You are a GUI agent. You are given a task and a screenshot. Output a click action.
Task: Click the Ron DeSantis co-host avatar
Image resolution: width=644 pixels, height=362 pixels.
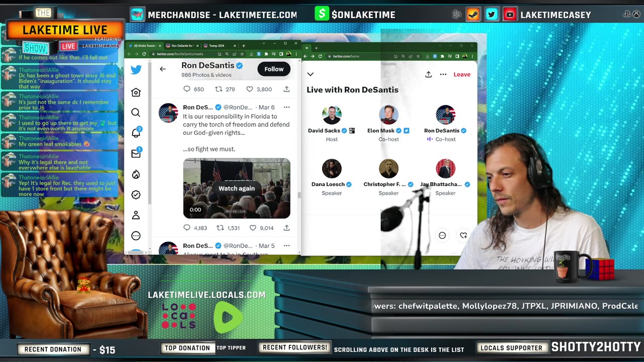pyautogui.click(x=445, y=115)
